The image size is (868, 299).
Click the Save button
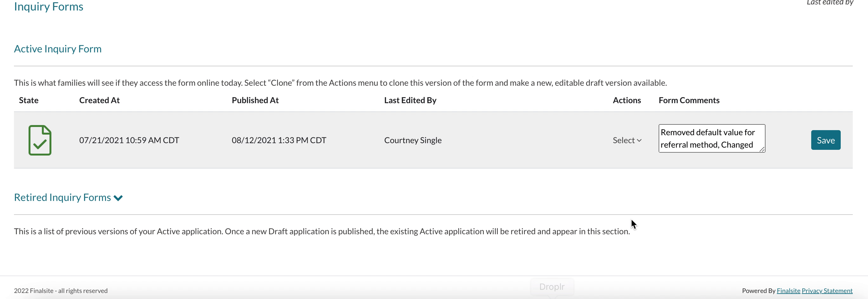tap(825, 140)
